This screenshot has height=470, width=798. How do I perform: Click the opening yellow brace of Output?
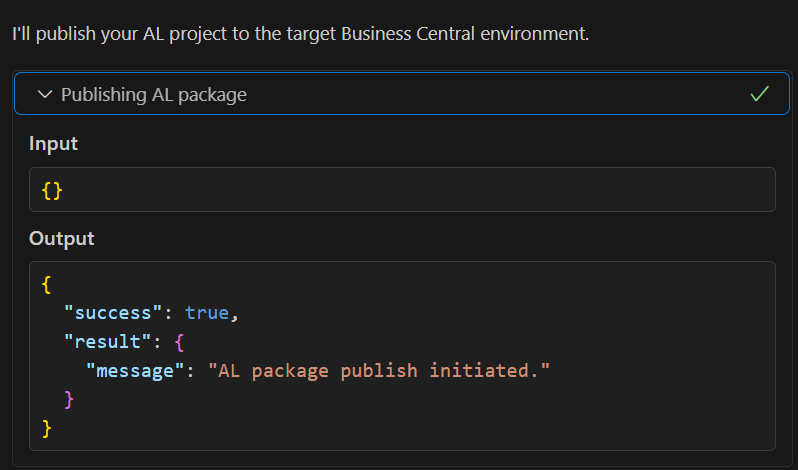point(47,284)
